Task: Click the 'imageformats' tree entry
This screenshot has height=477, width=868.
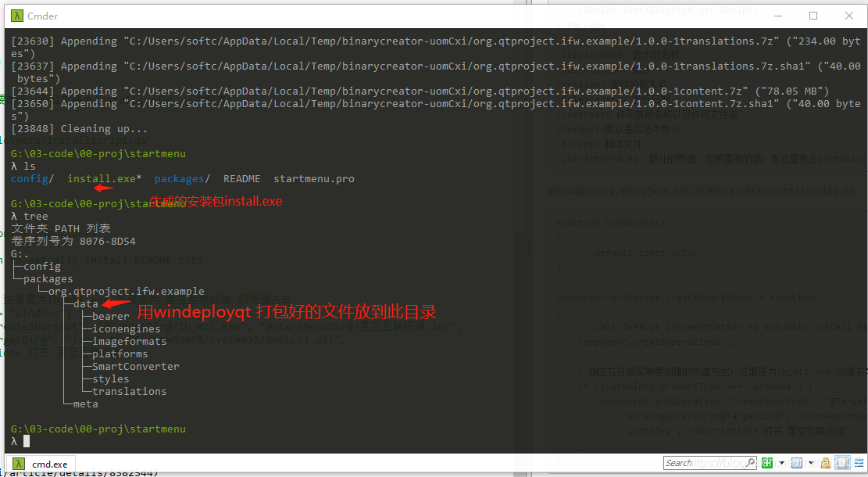Action: click(130, 341)
